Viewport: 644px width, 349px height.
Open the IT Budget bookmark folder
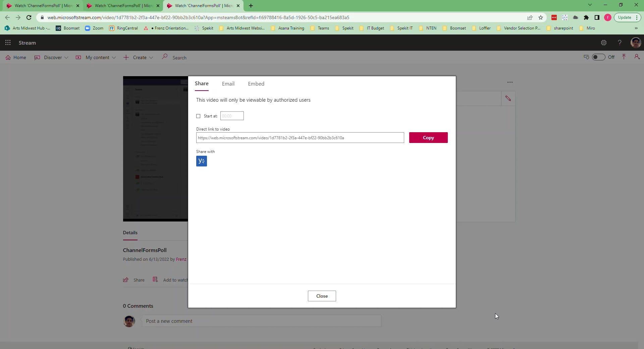click(x=372, y=28)
